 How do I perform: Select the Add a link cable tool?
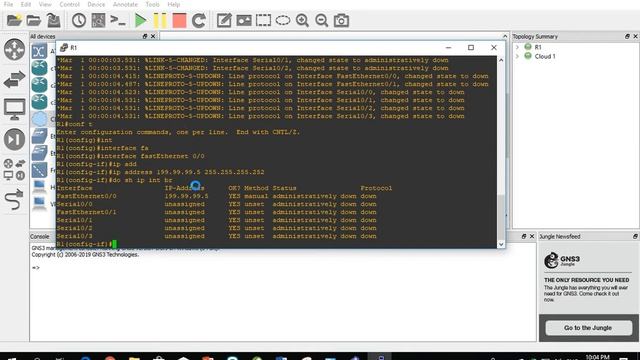(x=14, y=200)
